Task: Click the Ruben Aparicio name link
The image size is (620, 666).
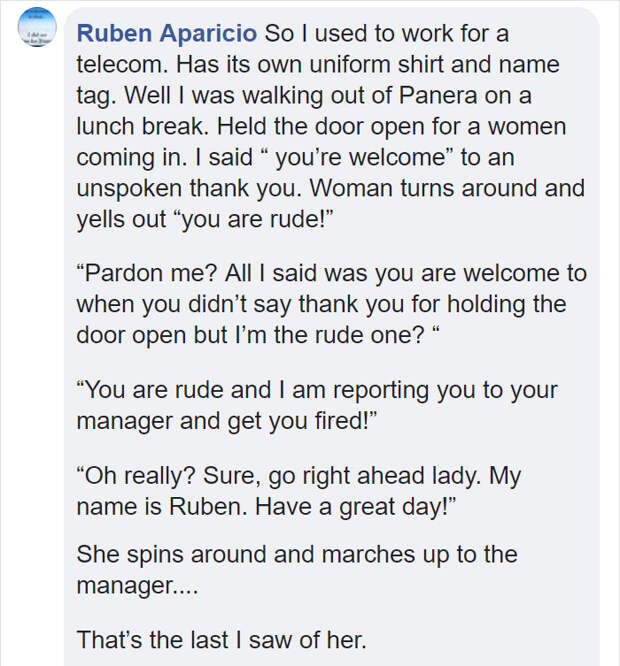Action: pos(167,33)
